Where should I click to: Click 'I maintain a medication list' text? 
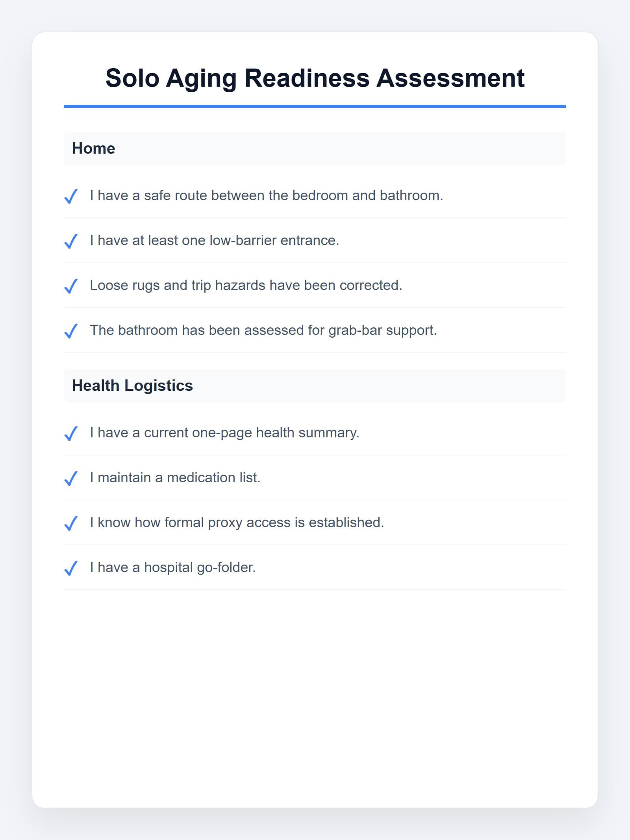(x=175, y=478)
